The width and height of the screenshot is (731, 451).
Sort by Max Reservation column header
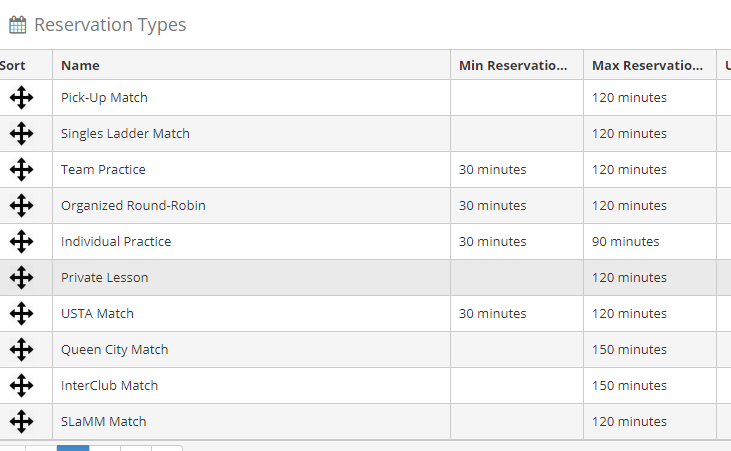pos(647,65)
